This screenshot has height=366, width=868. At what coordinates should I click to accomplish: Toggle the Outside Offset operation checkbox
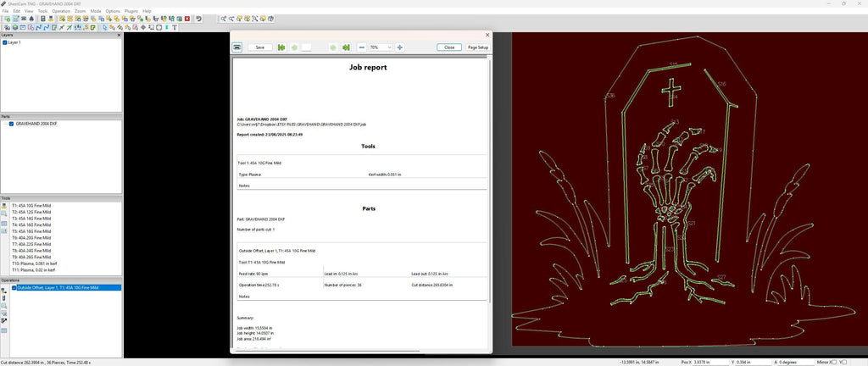coord(14,287)
